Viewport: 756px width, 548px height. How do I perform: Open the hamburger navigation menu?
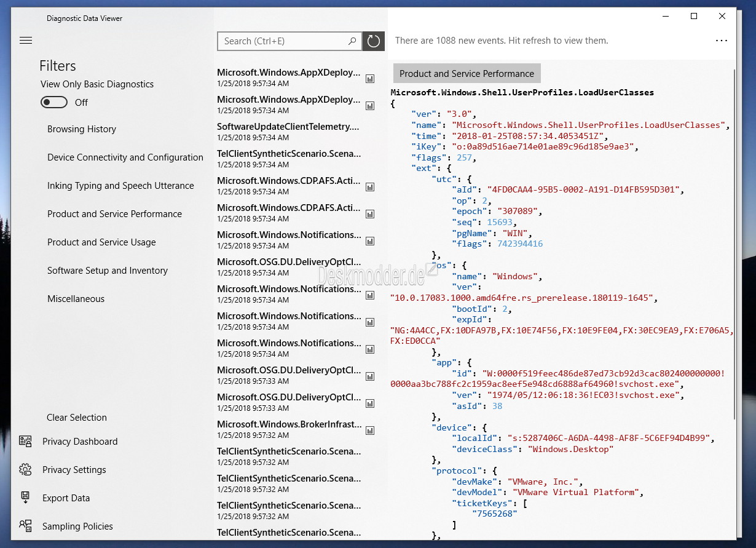click(26, 41)
